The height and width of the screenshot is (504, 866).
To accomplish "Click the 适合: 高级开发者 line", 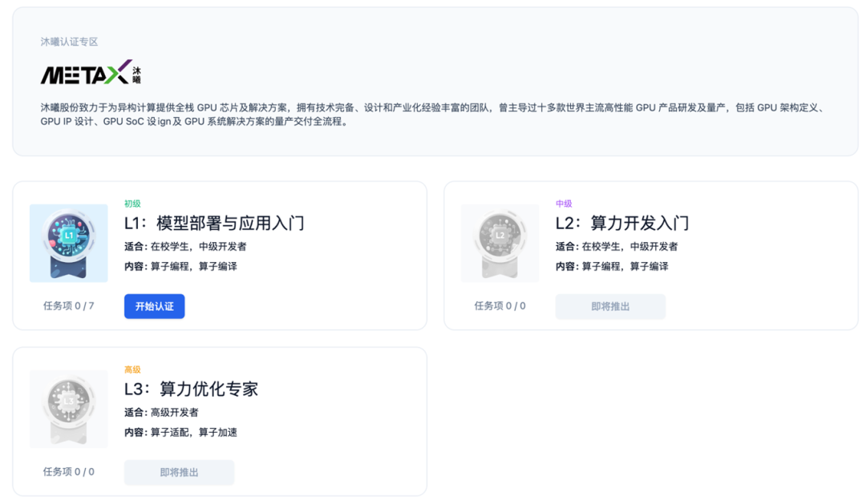I will (x=161, y=412).
